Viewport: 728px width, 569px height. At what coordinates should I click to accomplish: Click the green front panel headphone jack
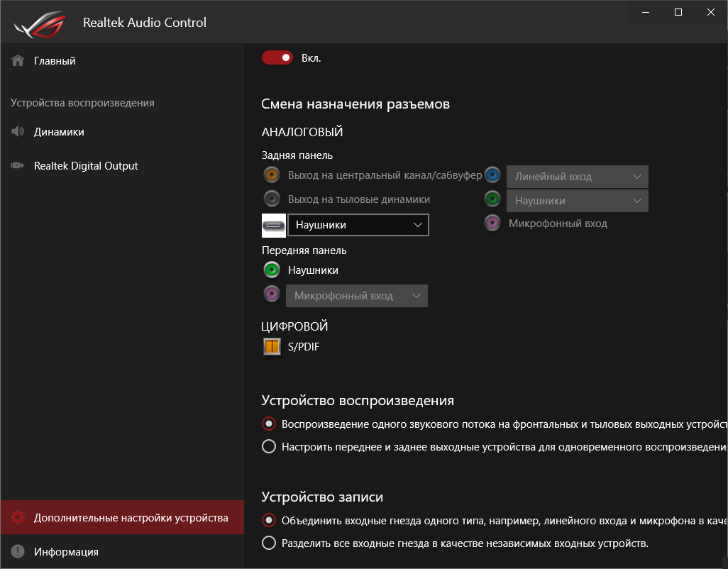271,270
